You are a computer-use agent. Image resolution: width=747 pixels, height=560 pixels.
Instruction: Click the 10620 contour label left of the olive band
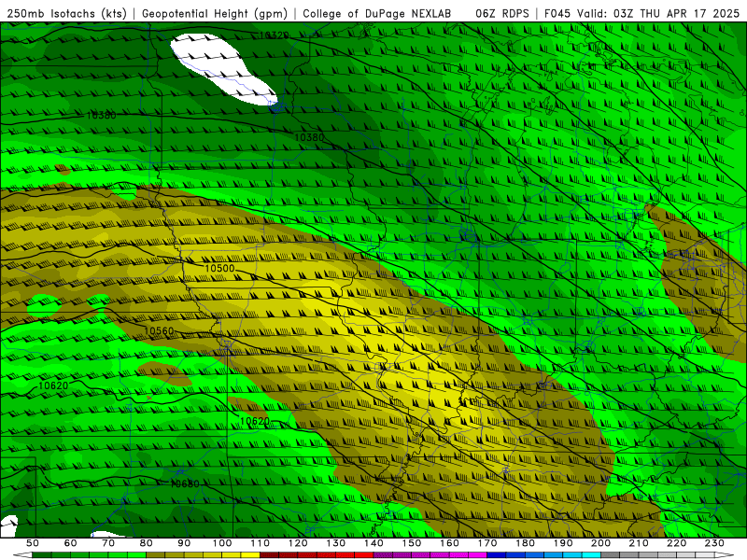click(254, 422)
